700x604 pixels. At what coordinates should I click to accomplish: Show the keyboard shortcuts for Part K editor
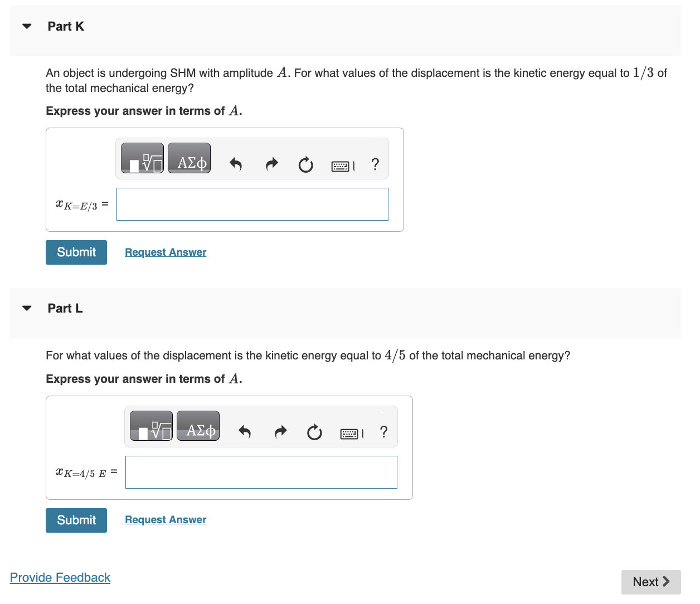(341, 165)
